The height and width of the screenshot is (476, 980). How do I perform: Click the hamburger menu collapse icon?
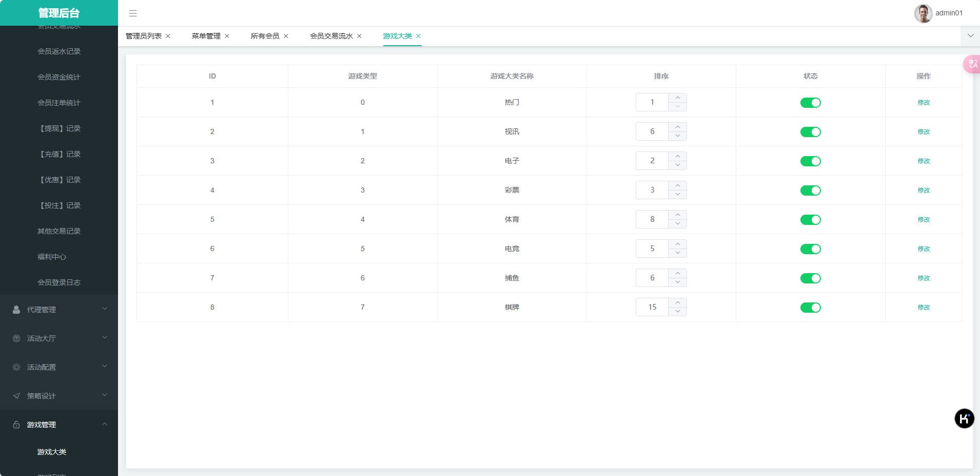click(x=132, y=13)
